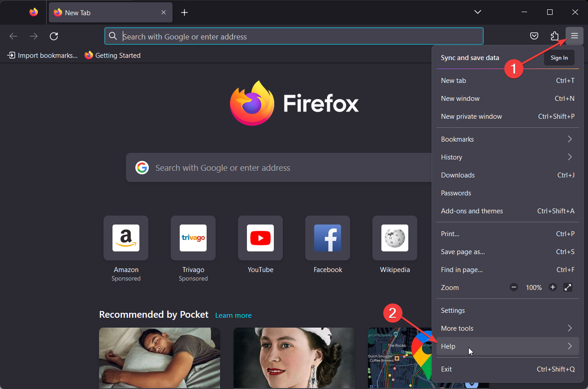
Task: Open the Wikipedia shortcut tile
Action: pos(394,238)
